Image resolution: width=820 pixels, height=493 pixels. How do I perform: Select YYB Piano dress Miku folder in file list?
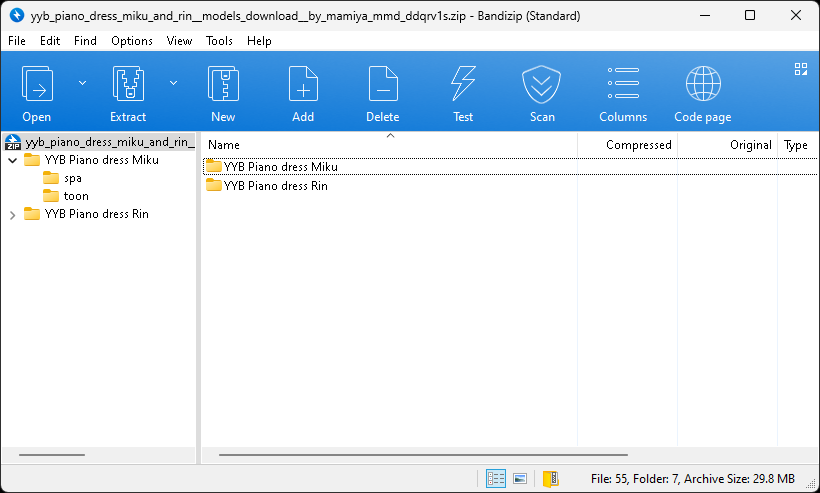271,167
